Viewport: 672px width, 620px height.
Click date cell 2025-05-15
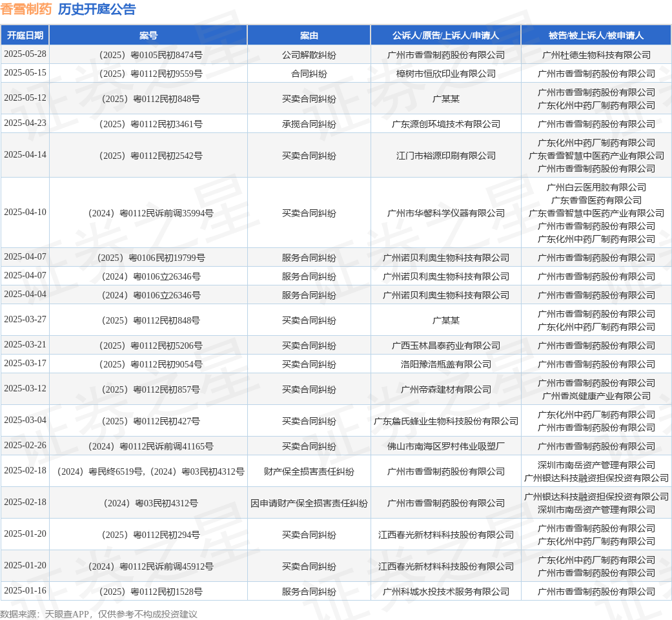[x=25, y=73]
